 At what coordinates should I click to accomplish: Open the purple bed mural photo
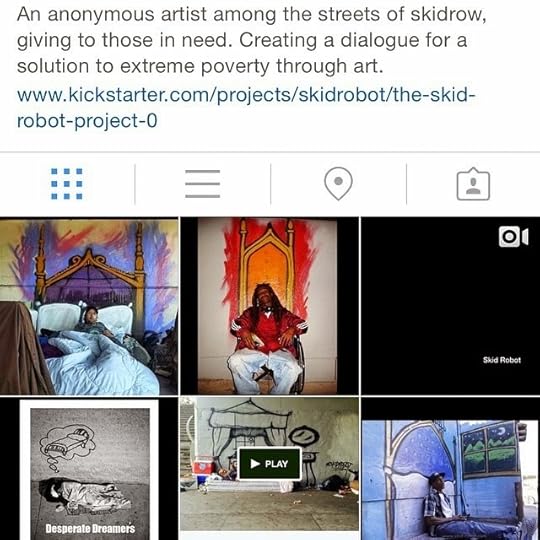point(89,306)
